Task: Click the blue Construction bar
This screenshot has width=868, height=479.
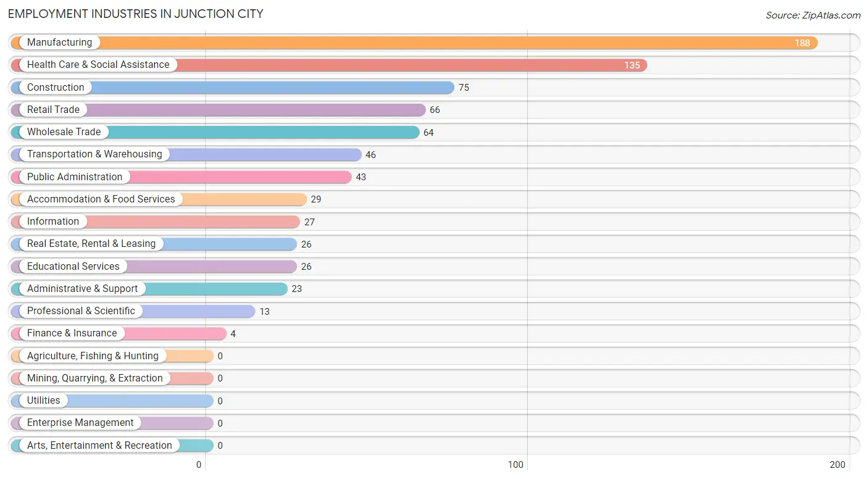Action: point(233,88)
